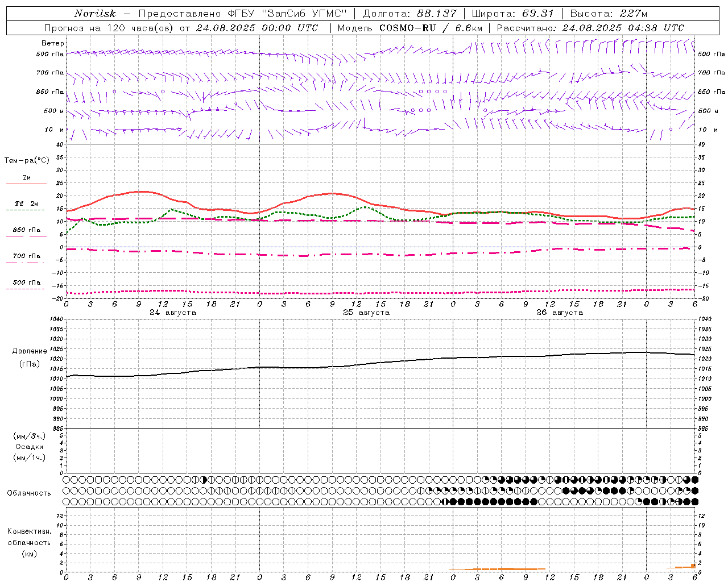The height and width of the screenshot is (582, 728).
Task: Click the 'Осадки' precipitation label
Action: pos(30,447)
